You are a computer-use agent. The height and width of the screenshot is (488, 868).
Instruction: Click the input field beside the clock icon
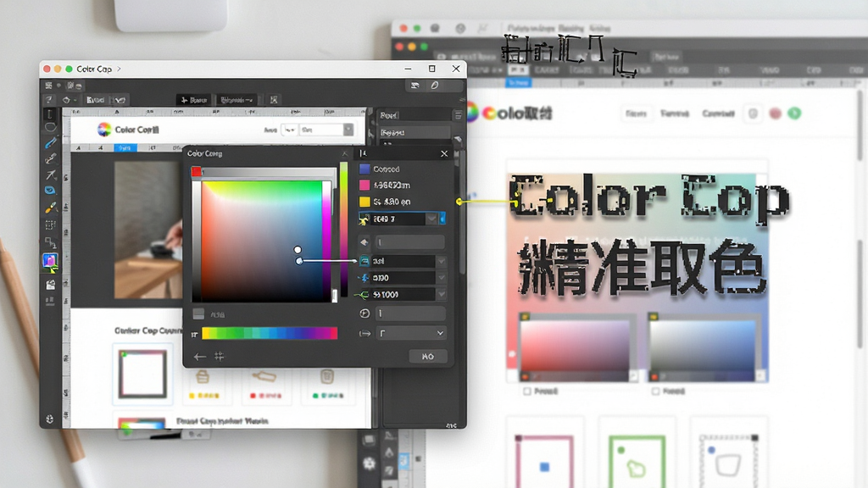(x=411, y=313)
